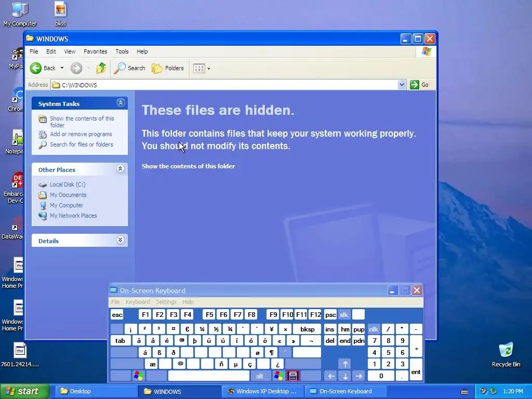Image resolution: width=532 pixels, height=399 pixels.
Task: Click the ent key on numeric pad
Action: click(x=416, y=370)
